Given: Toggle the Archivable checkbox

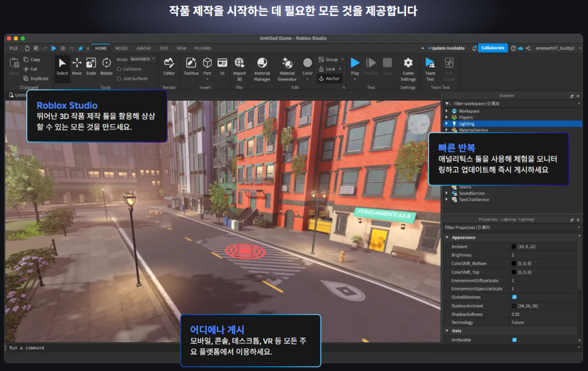Looking at the screenshot, I should (514, 340).
